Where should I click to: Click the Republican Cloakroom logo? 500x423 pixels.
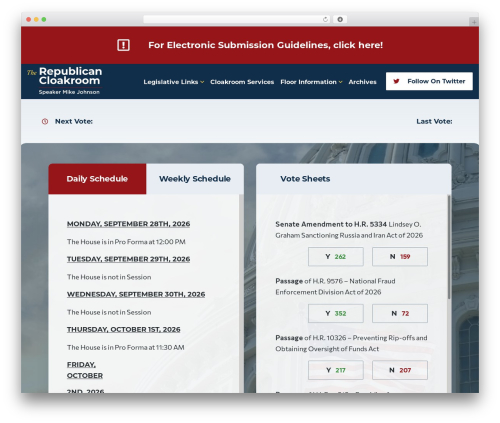(65, 81)
